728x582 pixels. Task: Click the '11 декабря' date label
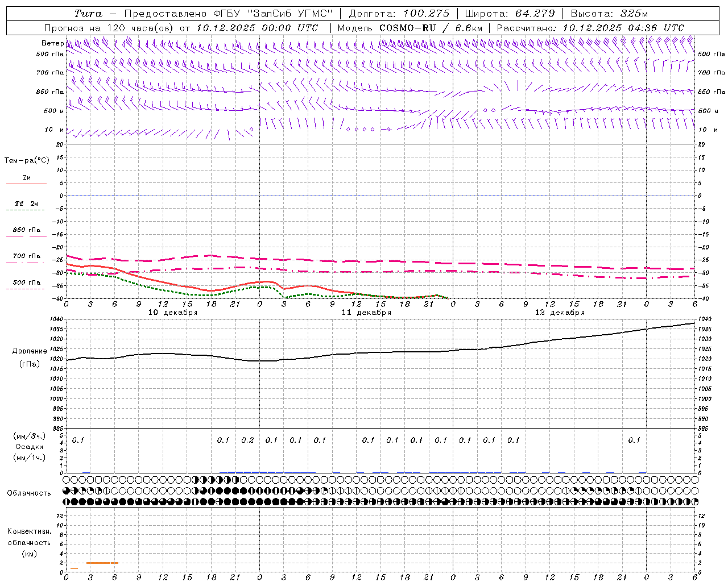[x=366, y=312]
